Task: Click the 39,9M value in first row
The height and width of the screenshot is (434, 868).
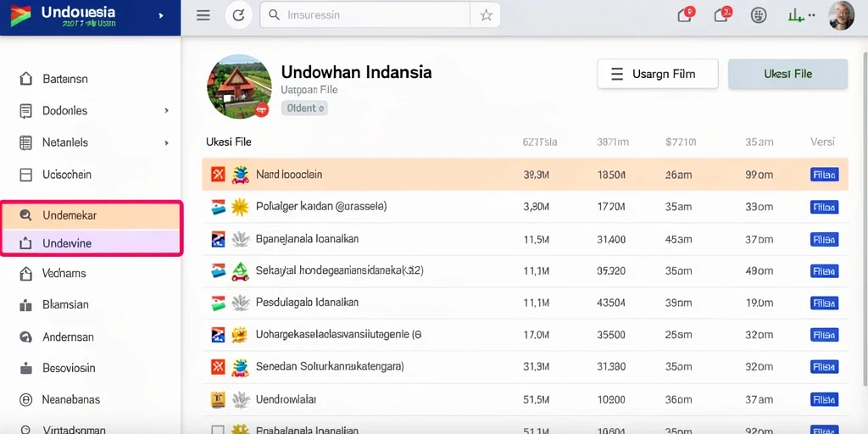Action: point(536,175)
